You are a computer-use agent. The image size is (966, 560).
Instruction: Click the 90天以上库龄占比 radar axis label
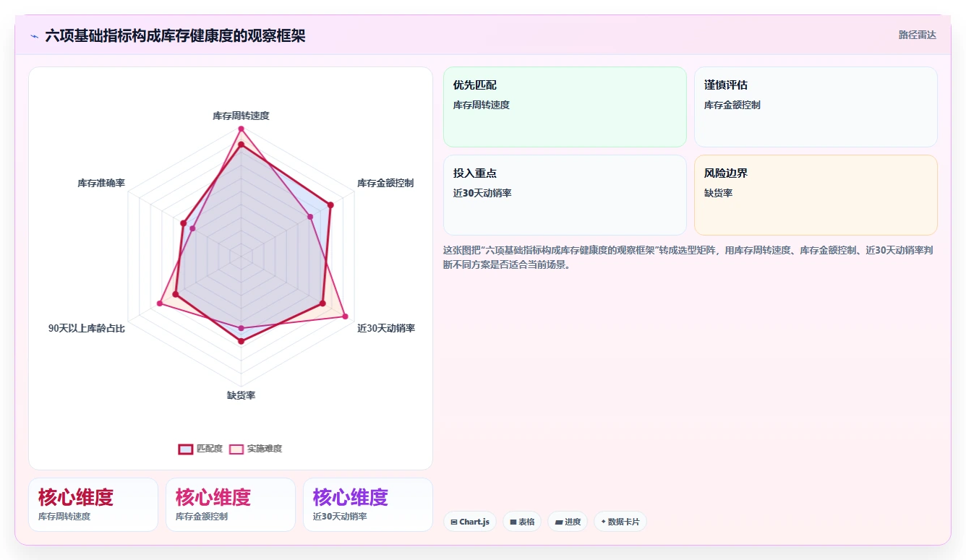click(x=87, y=328)
